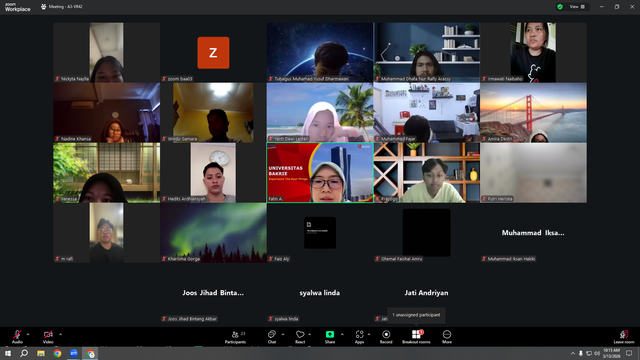Viewport: 640px width, 360px height.
Task: Select the zoom baa03 tile with Z avatar
Action: (x=213, y=52)
